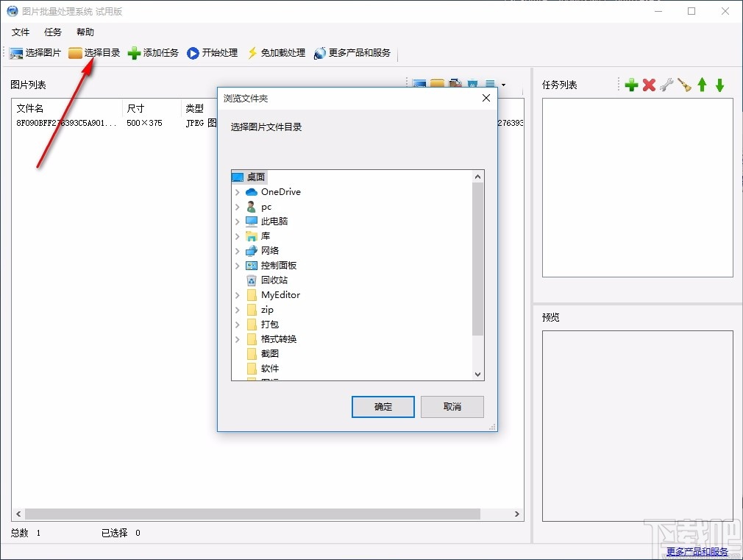Viewport: 743px width, 560px height.
Task: Expand the 此电脑 tree node
Action: coord(237,221)
